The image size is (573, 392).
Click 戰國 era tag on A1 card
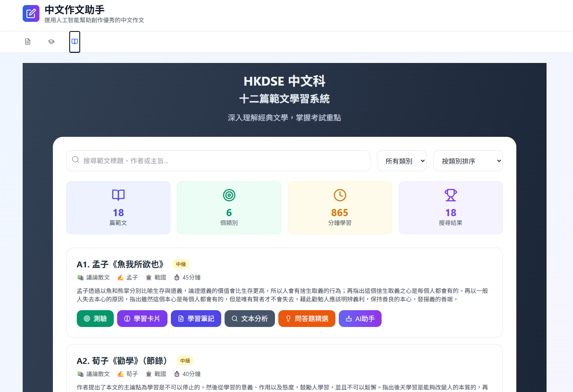pos(156,277)
